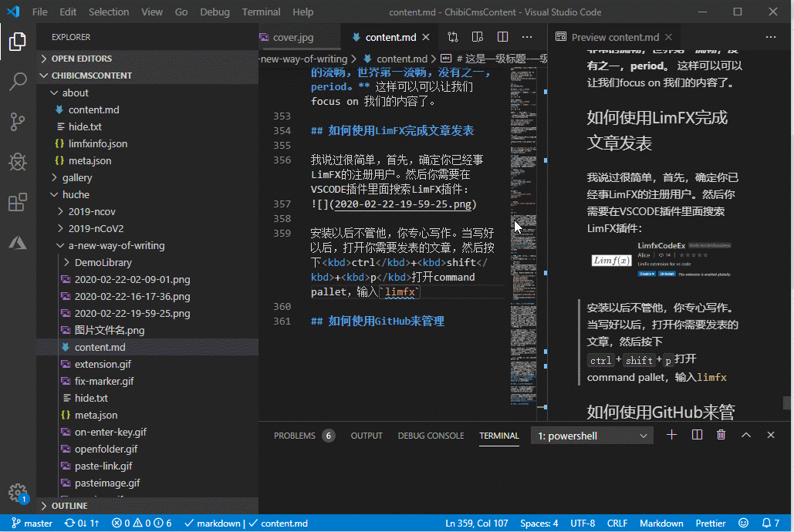Collapse the CHIBICMSCONTENT section

(x=147, y=76)
